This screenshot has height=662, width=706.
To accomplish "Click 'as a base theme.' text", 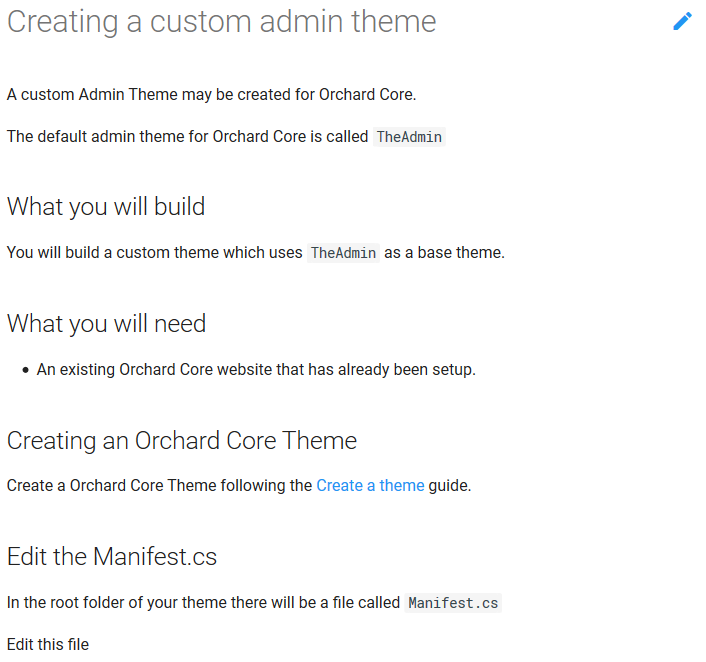I will tap(444, 253).
